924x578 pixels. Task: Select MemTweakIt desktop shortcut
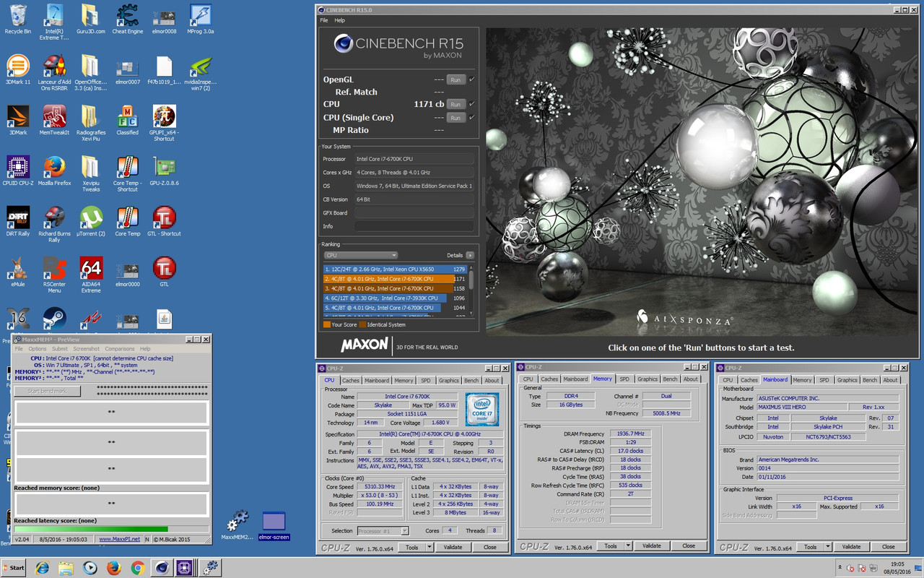coord(54,121)
